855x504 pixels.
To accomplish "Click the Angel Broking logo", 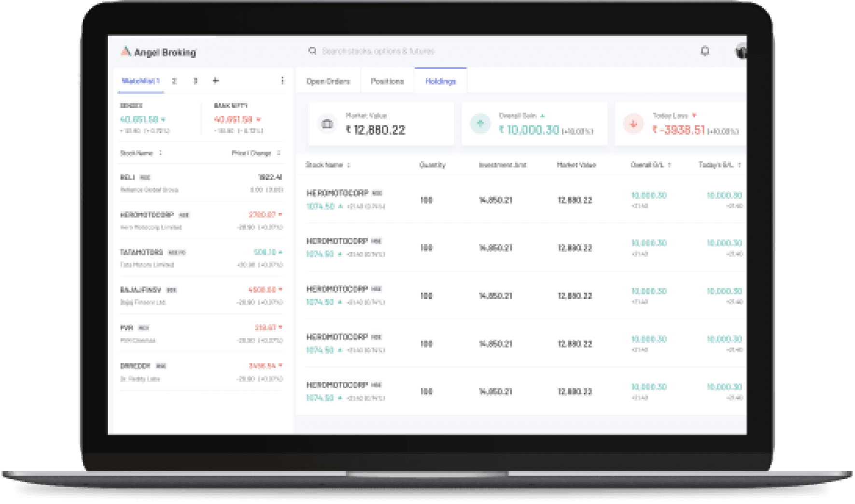I will [158, 52].
